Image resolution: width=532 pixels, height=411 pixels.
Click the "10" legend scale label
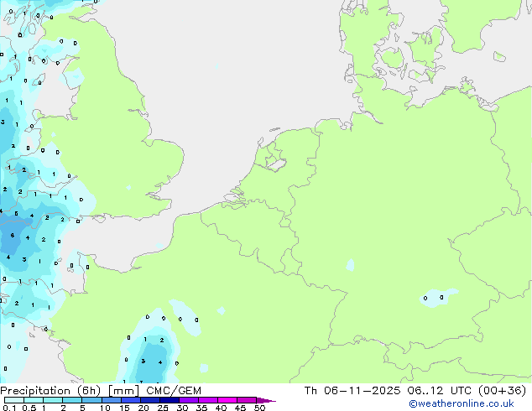105,408
